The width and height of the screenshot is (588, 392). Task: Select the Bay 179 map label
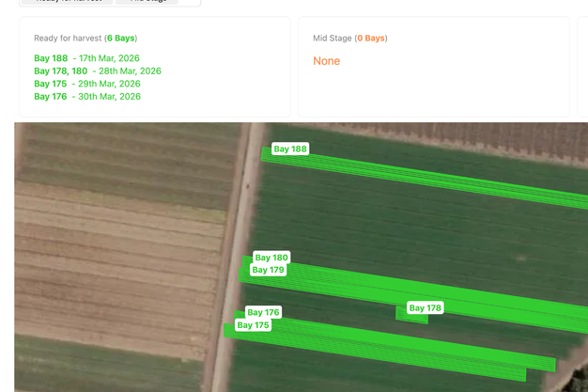click(268, 270)
